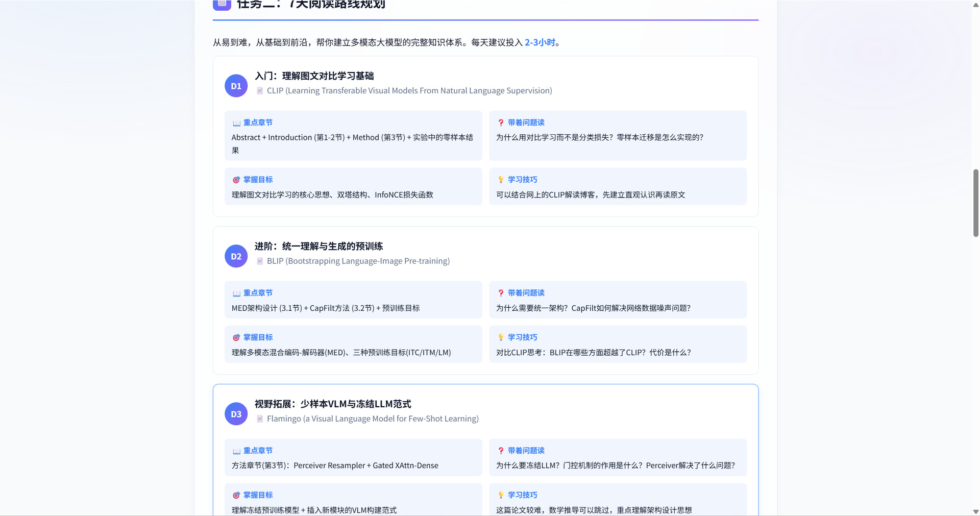Click the text starting Abstract + Introduction
The image size is (980, 516).
click(352, 144)
